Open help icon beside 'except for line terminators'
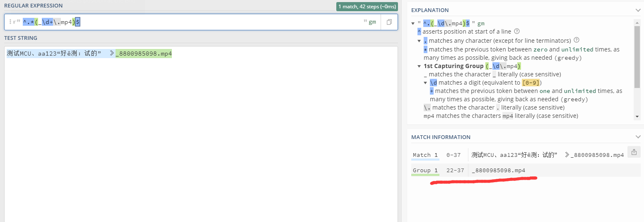The height and width of the screenshot is (222, 644). tap(576, 40)
